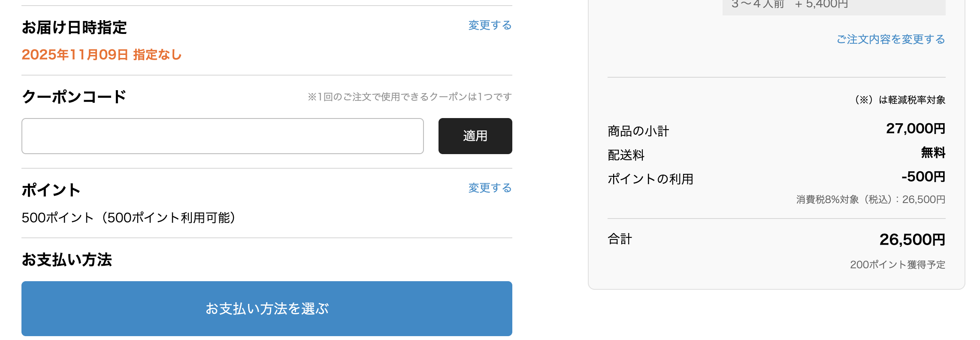Click the 軽減税率対象 notice text
Image resolution: width=980 pixels, height=340 pixels.
click(900, 100)
